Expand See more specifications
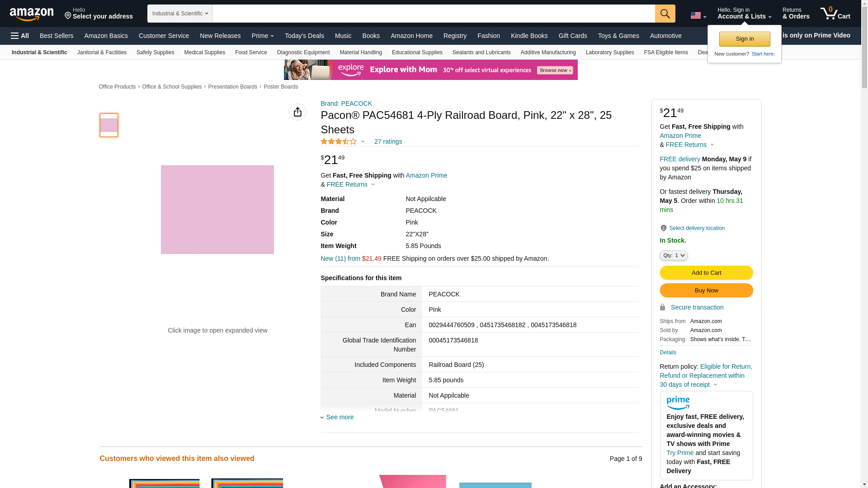The height and width of the screenshot is (488, 868). pyautogui.click(x=340, y=417)
